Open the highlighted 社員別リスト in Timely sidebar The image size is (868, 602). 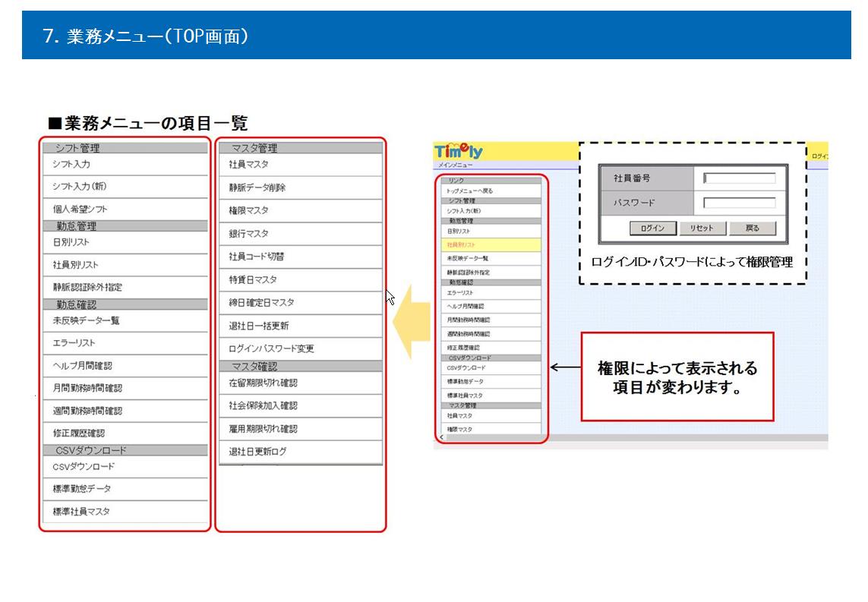point(491,244)
